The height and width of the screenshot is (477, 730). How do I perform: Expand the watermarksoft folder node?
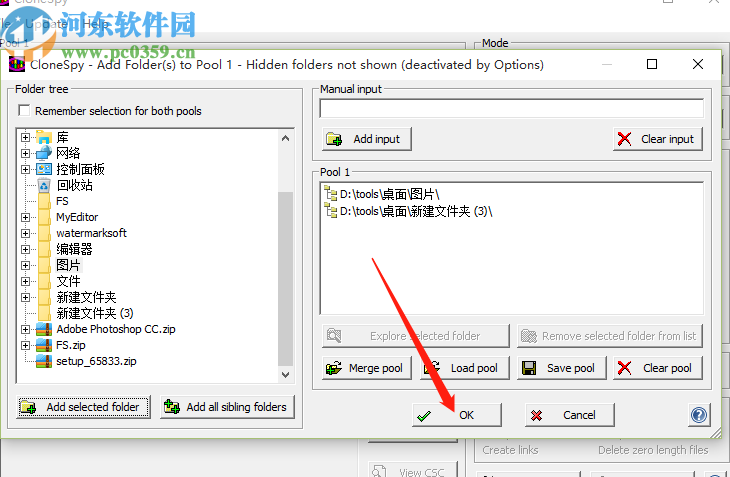coord(26,233)
